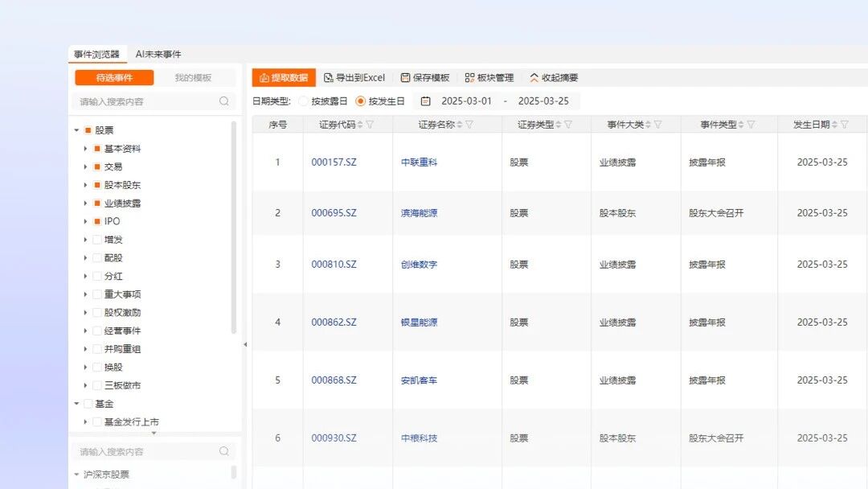The width and height of the screenshot is (868, 489).
Task: Click 收起摘要 to collapse summary
Action: click(554, 77)
